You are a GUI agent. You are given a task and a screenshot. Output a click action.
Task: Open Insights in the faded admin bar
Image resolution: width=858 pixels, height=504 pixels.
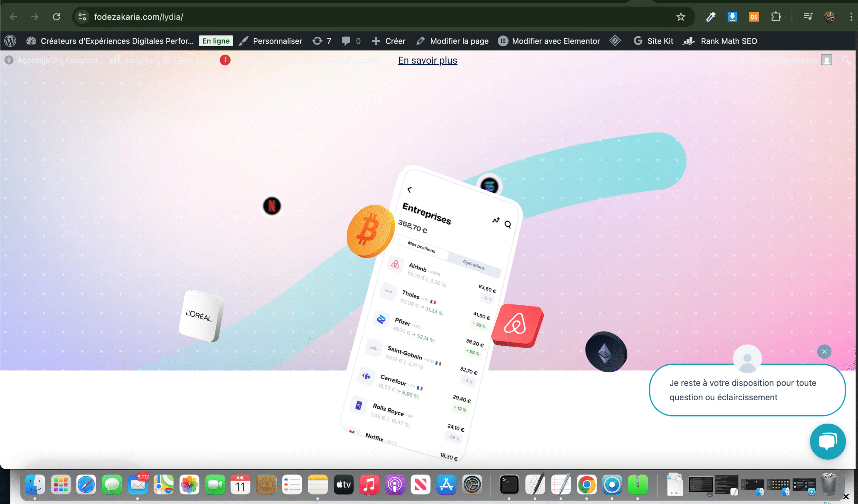click(x=131, y=60)
